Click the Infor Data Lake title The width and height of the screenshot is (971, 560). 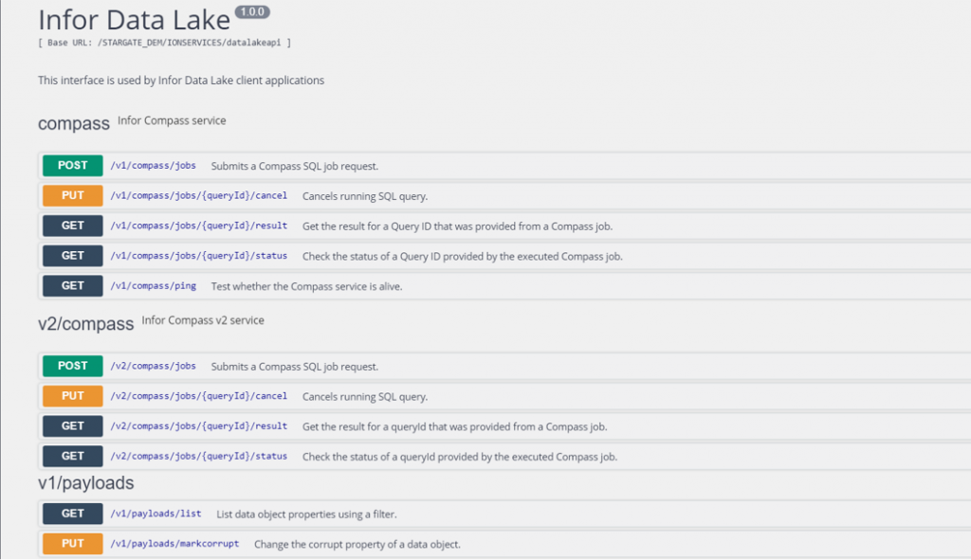coord(134,20)
